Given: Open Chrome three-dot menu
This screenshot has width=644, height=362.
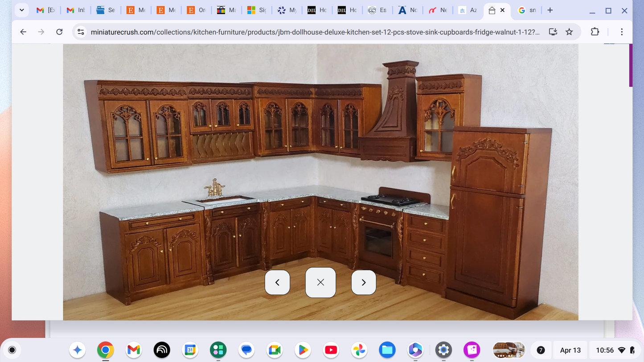Looking at the screenshot, I should pyautogui.click(x=622, y=32).
